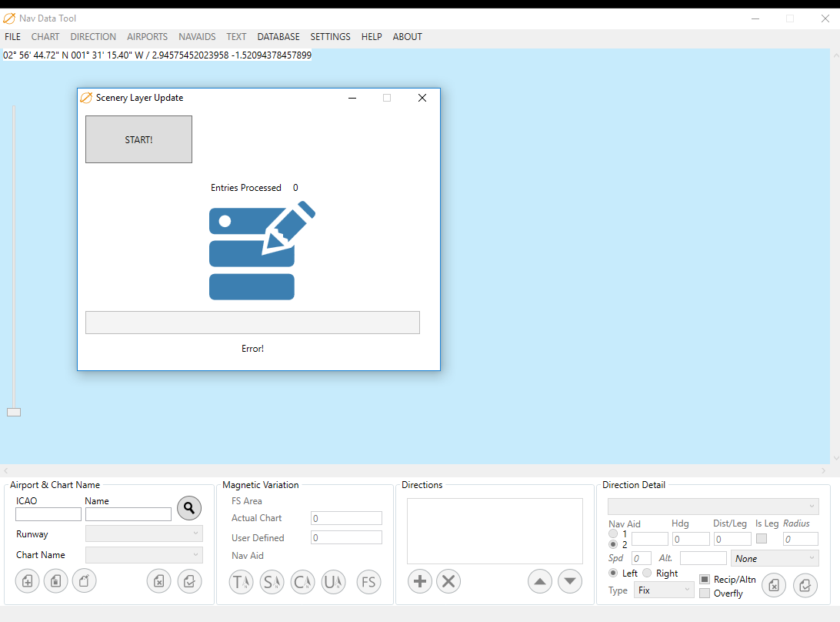This screenshot has width=840, height=622.
Task: Open the Runway dropdown
Action: pos(144,534)
